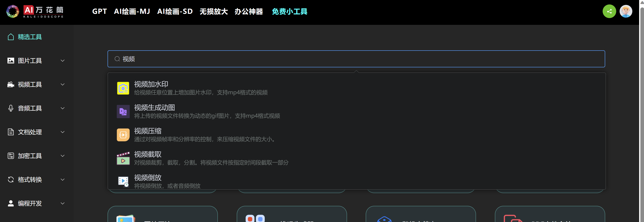Image resolution: width=644 pixels, height=222 pixels.
Task: Click the AI万花筒 kaleidoscope logo
Action: pos(35,11)
